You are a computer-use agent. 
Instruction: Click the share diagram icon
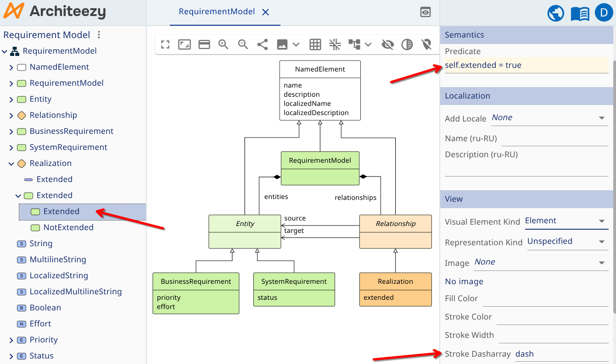[x=263, y=44]
